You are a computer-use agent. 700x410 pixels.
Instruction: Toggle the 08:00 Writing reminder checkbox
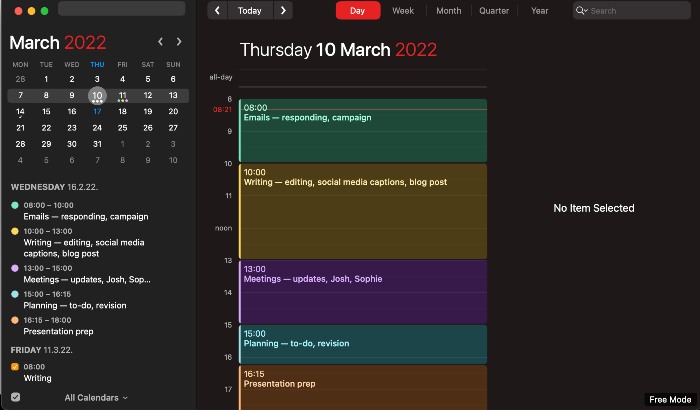(15, 367)
